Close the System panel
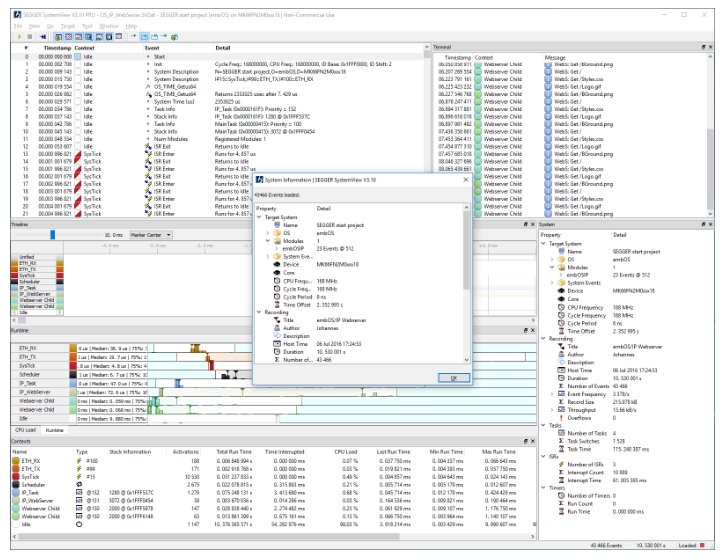The height and width of the screenshot is (560, 726). tap(711, 224)
